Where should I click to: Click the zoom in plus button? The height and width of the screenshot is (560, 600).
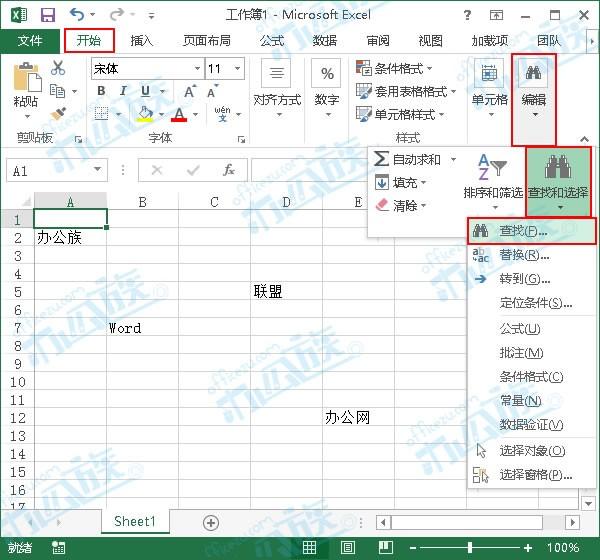click(x=528, y=548)
